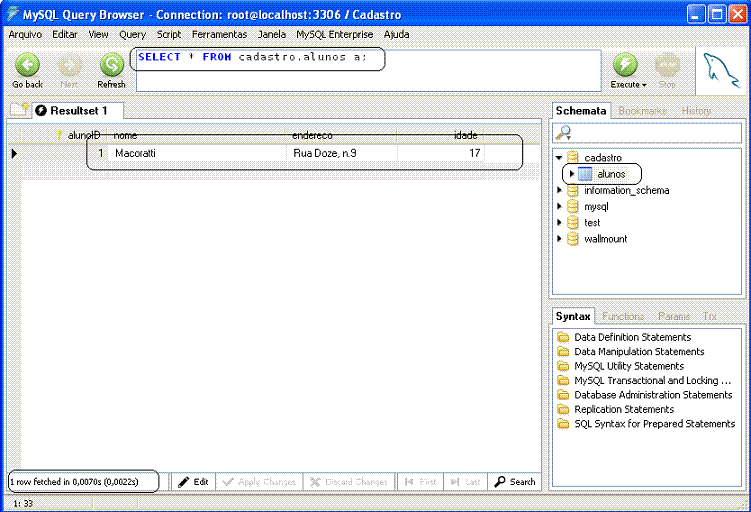This screenshot has width=751, height=512.
Task: Expand the information_schema node
Action: pyautogui.click(x=559, y=191)
